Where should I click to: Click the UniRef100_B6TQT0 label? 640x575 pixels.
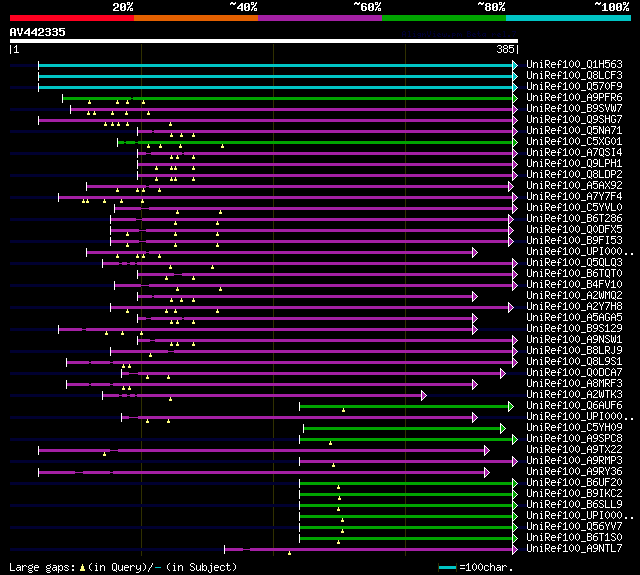coord(574,273)
